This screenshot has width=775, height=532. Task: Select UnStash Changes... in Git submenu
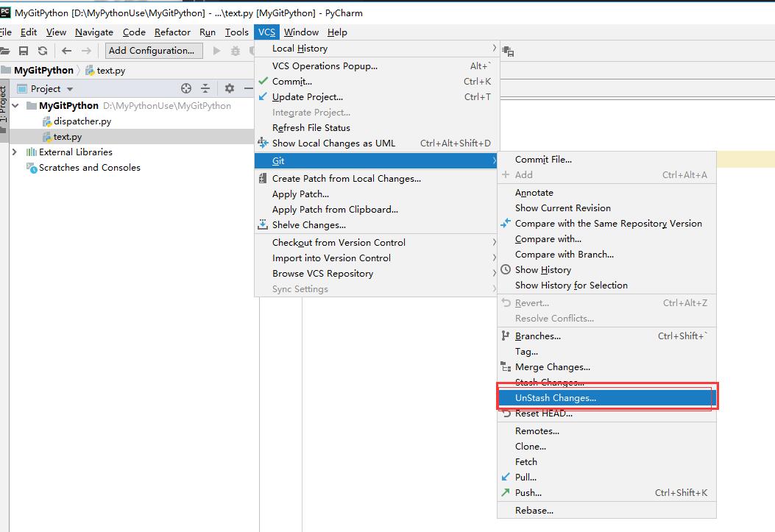coord(606,397)
